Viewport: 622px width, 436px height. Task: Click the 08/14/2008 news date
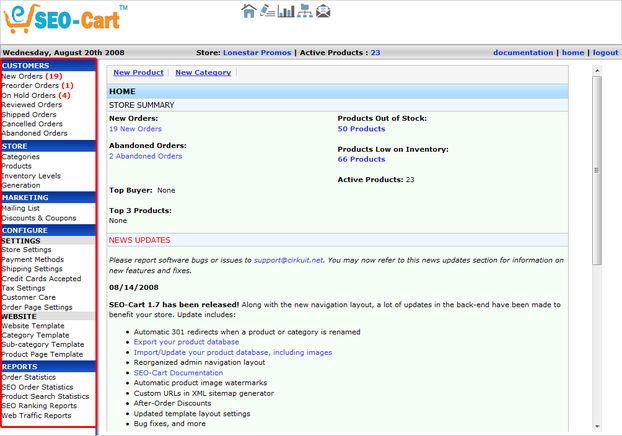[x=134, y=287]
